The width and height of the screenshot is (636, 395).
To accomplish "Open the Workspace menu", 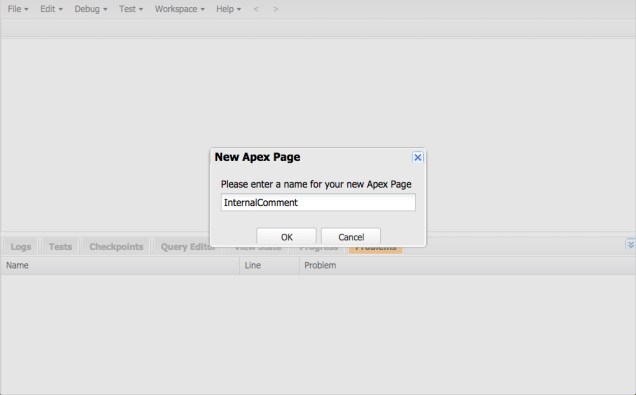I will (x=179, y=9).
